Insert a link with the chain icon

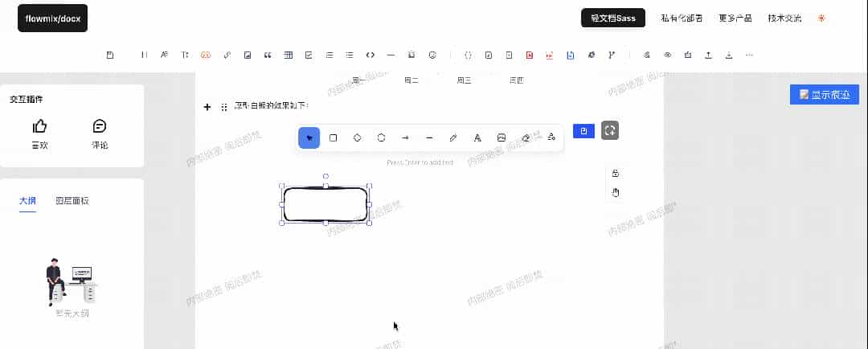pyautogui.click(x=227, y=55)
